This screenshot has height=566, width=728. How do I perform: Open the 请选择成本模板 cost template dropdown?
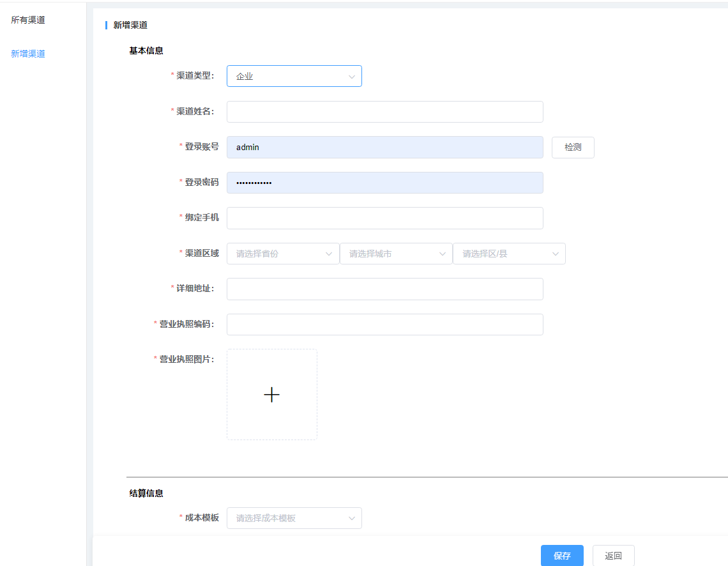tap(294, 518)
